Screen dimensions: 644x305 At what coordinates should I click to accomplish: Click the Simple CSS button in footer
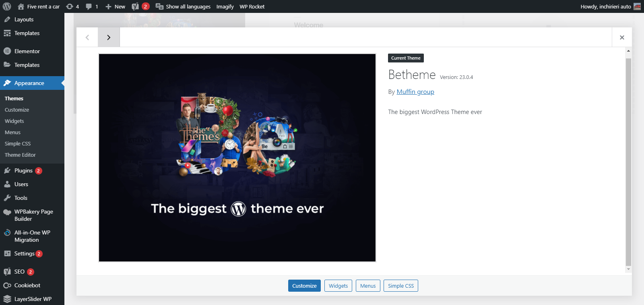click(x=401, y=286)
